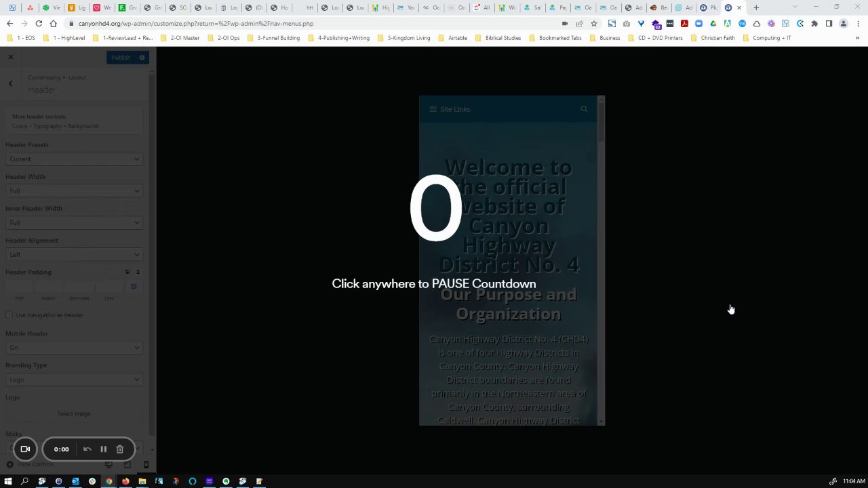This screenshot has height=488, width=868.
Task: Open Windows taskbar search
Action: pyautogui.click(x=25, y=481)
